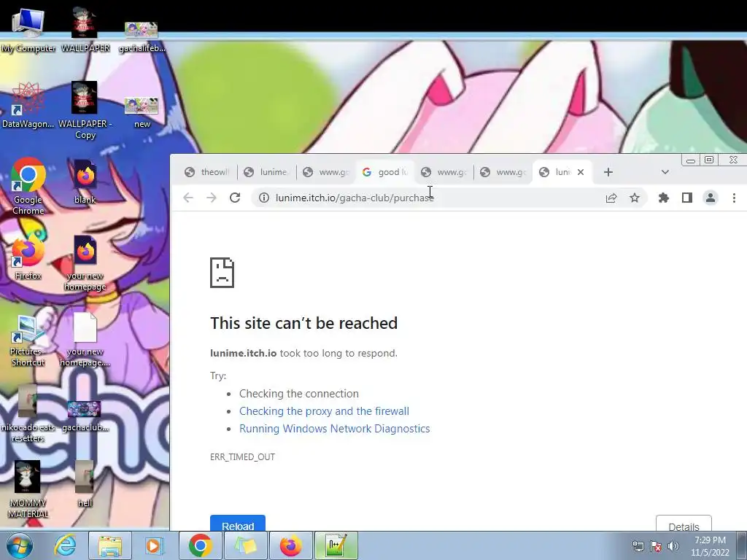The height and width of the screenshot is (560, 747).
Task: Open 'nikocado eats resetters' file
Action: coord(28,413)
